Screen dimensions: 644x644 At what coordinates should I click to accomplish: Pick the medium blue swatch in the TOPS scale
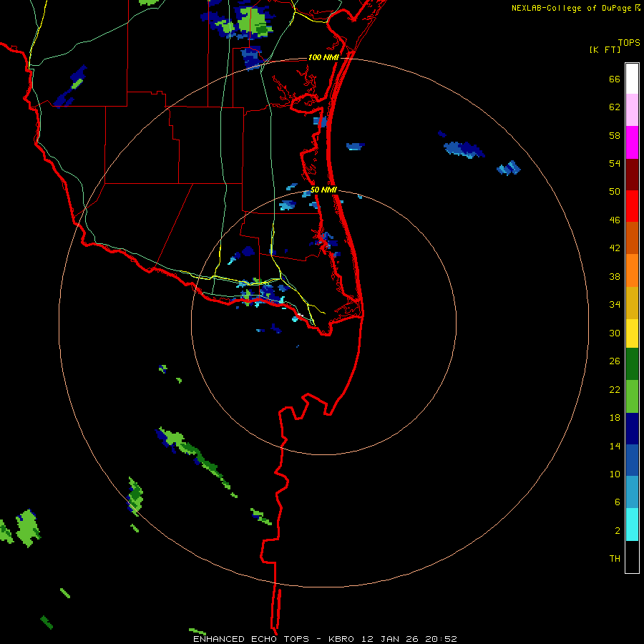pos(632,460)
